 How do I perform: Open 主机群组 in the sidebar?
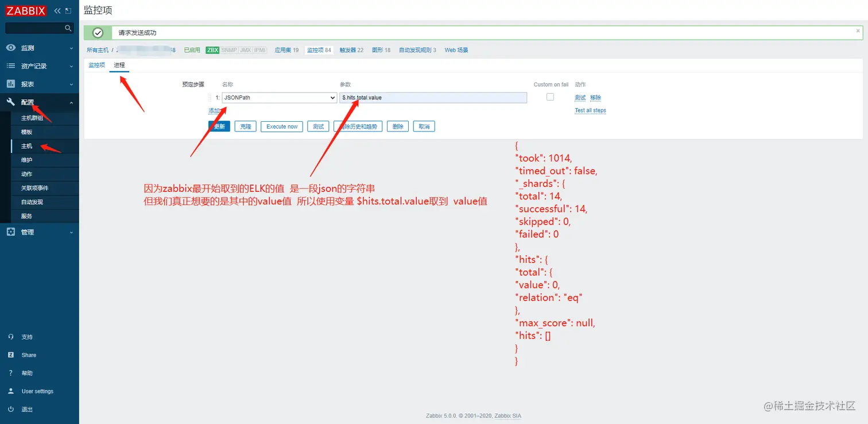(x=32, y=118)
